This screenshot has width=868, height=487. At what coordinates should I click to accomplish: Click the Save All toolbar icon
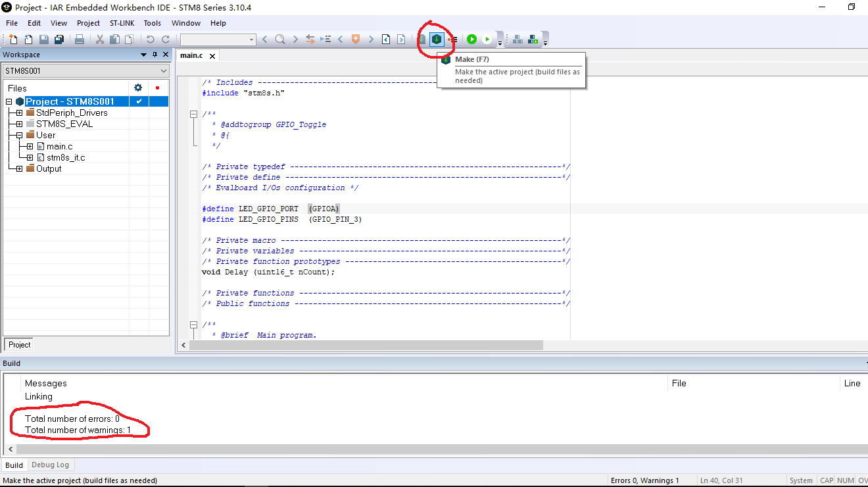point(59,39)
